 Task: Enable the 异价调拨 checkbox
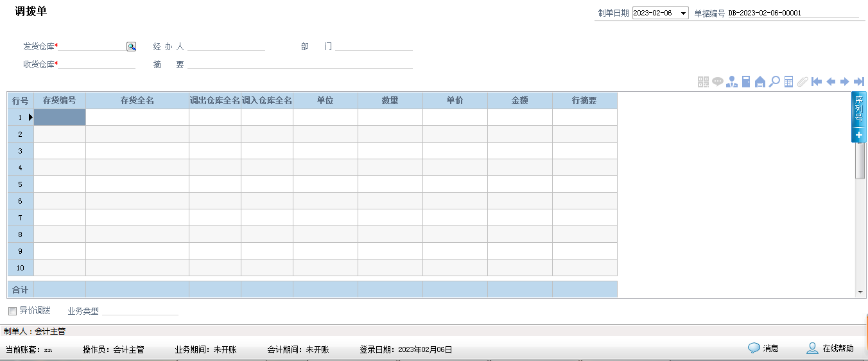(x=12, y=312)
